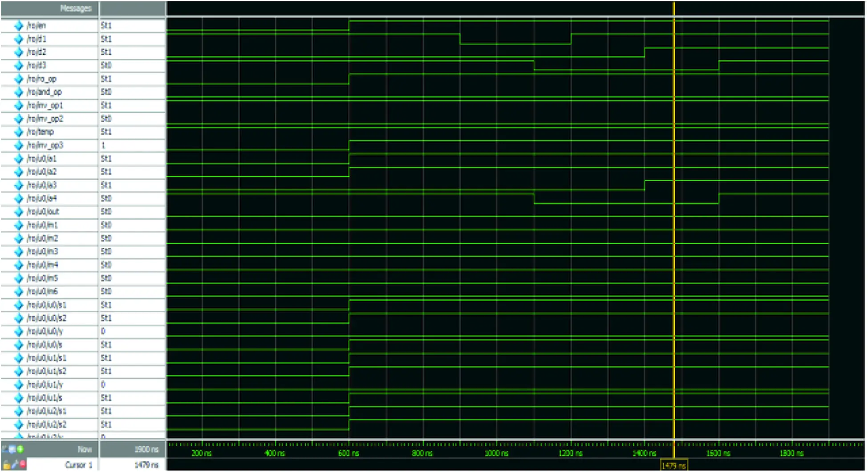Click the diamond icon beside /ro/u0/out

(x=19, y=212)
